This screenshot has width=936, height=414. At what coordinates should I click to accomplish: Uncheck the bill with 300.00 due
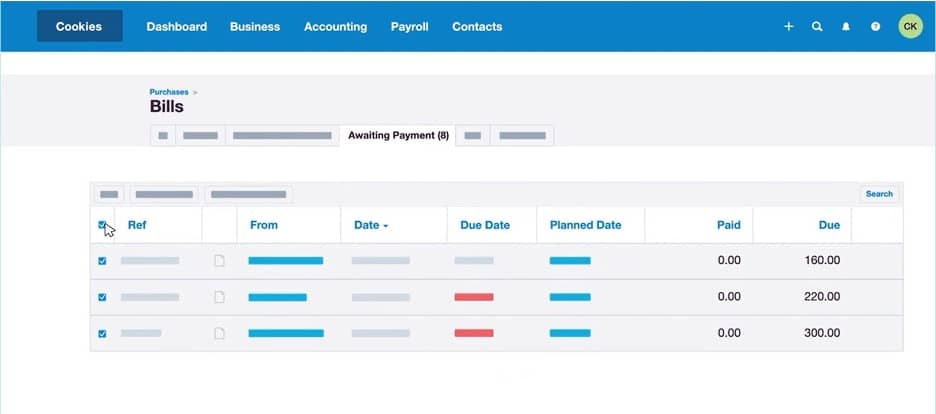102,333
